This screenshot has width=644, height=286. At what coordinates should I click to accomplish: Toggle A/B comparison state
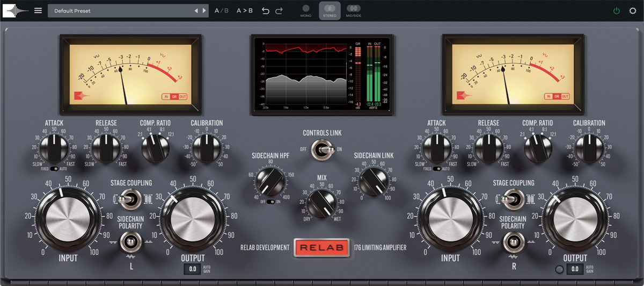point(221,11)
